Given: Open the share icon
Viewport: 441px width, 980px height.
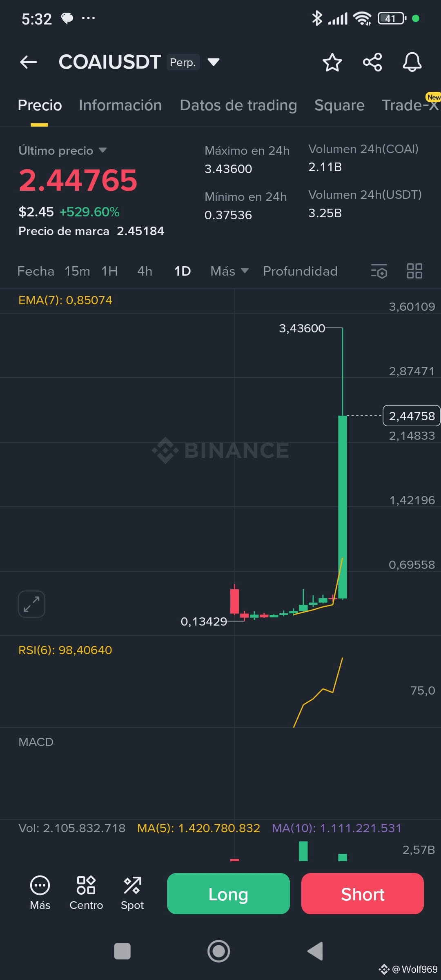Looking at the screenshot, I should tap(372, 62).
